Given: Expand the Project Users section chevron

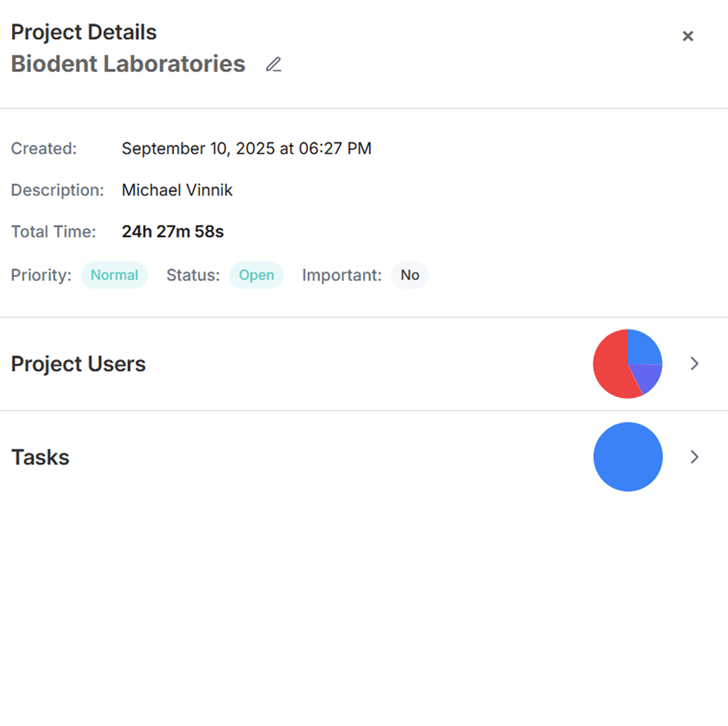Looking at the screenshot, I should click(x=695, y=364).
